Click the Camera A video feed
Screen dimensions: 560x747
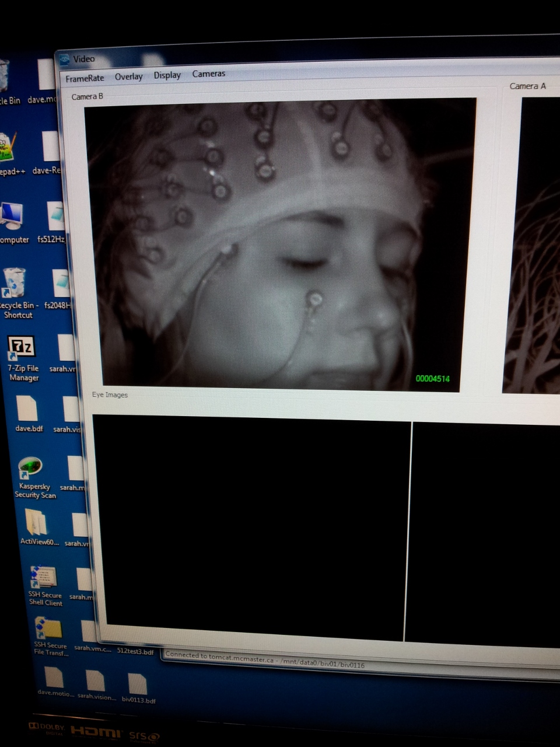pyautogui.click(x=532, y=245)
